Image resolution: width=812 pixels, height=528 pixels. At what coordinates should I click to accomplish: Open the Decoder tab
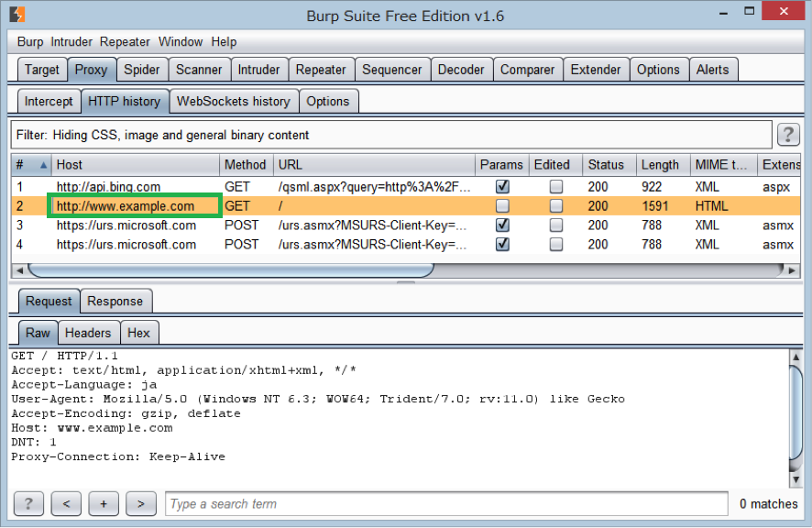[461, 70]
